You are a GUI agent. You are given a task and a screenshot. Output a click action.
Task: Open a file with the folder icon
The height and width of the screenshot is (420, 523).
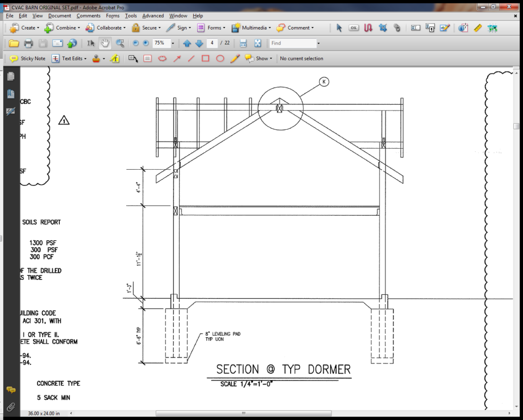(14, 43)
